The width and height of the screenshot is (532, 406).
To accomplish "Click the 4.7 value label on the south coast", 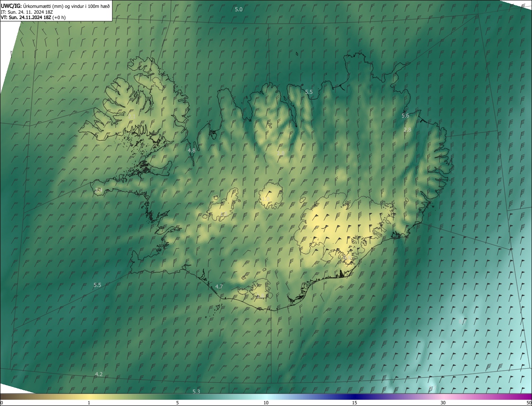I will tap(219, 287).
